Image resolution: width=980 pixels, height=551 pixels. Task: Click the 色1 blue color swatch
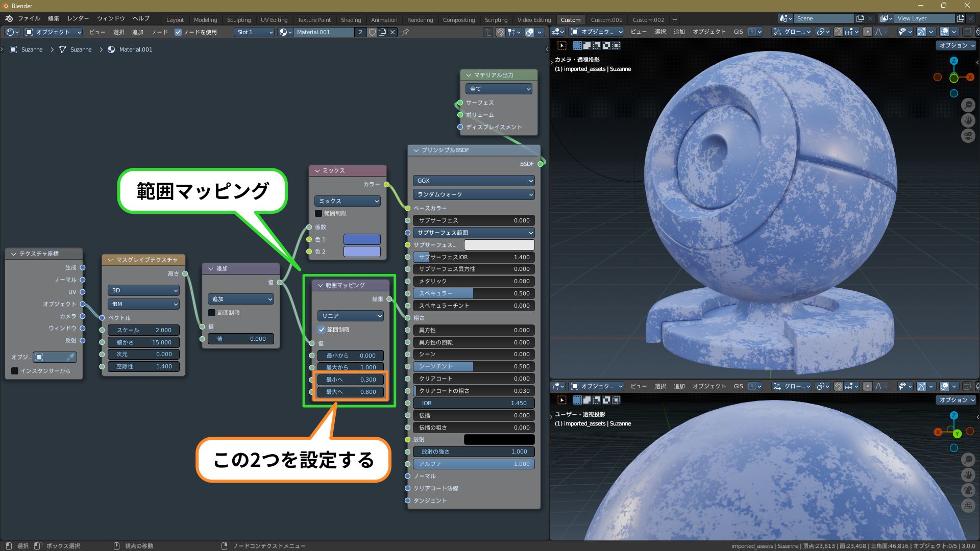[x=362, y=239]
